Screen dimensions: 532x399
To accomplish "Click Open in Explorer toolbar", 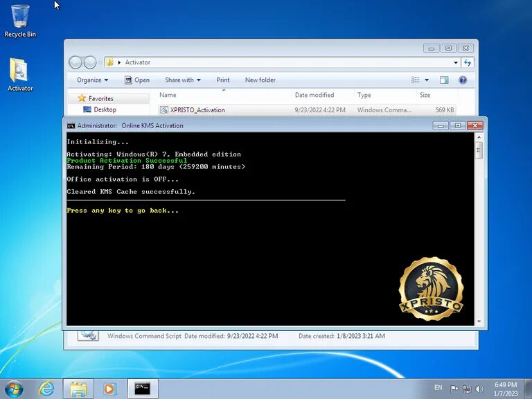I will click(137, 80).
